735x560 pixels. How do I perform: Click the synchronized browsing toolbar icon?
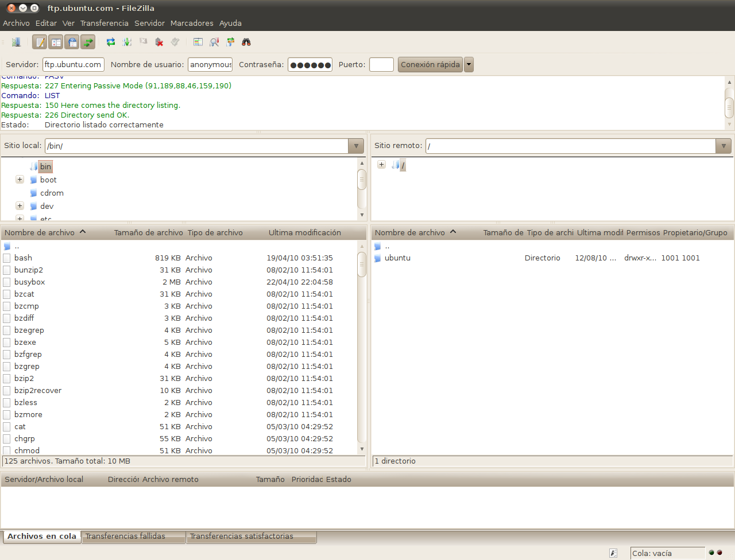pos(230,42)
